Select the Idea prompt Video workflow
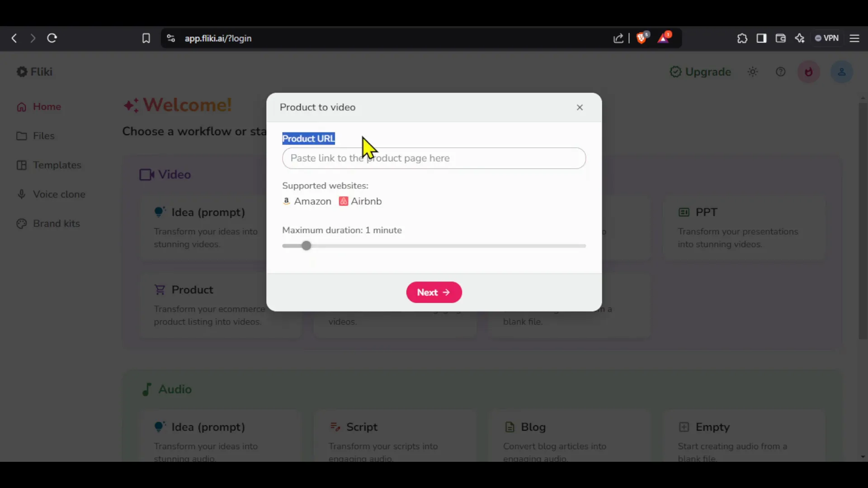 (x=208, y=212)
